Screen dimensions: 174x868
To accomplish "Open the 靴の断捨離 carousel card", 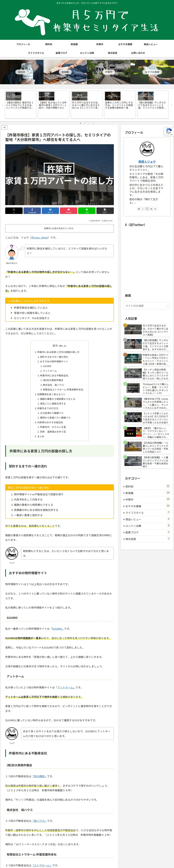I will tap(153, 104).
